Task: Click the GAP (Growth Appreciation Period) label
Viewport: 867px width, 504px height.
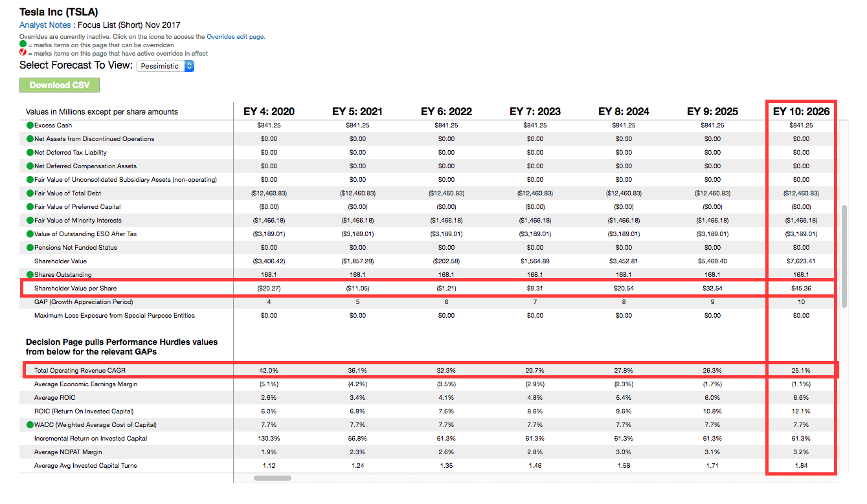Action: coord(84,302)
